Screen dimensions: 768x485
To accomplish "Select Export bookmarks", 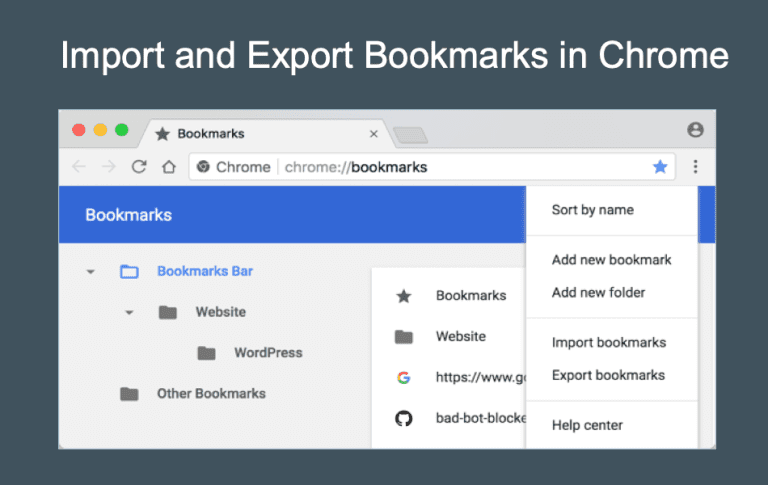I will pos(608,375).
